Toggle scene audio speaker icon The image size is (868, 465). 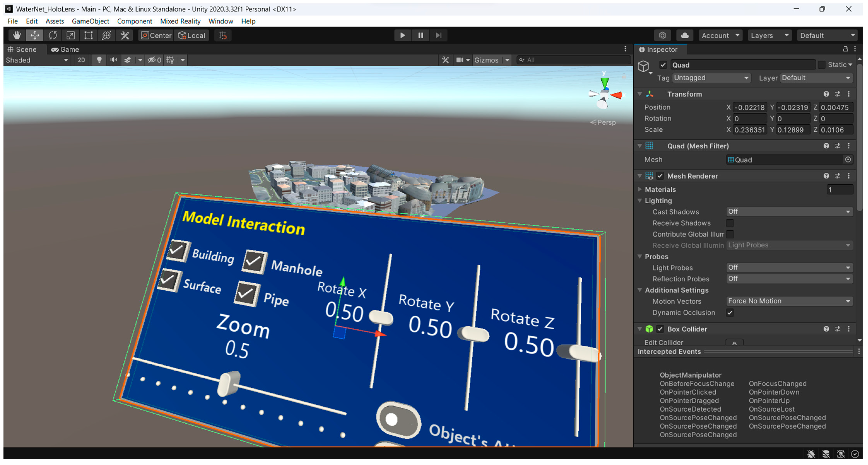pyautogui.click(x=114, y=60)
